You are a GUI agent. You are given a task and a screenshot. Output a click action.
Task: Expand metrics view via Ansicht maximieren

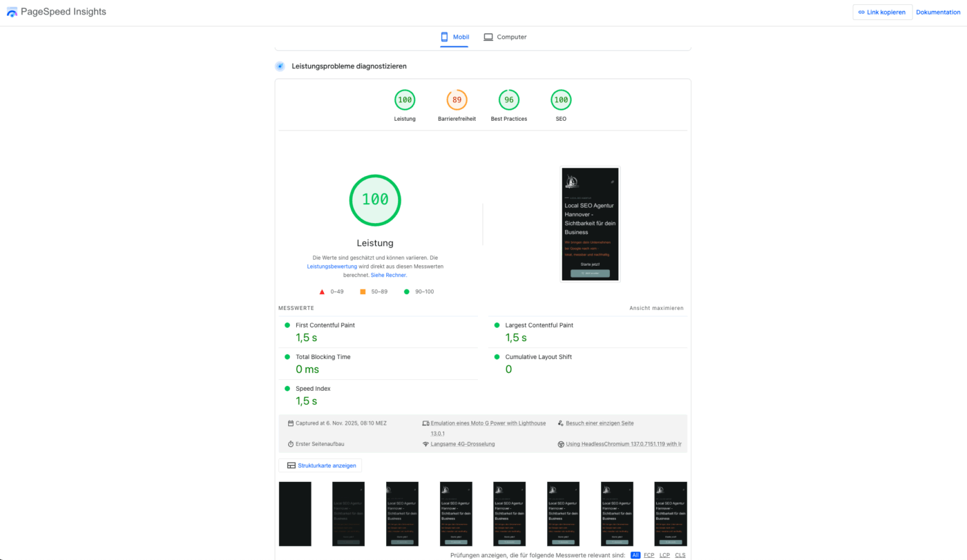pos(656,308)
